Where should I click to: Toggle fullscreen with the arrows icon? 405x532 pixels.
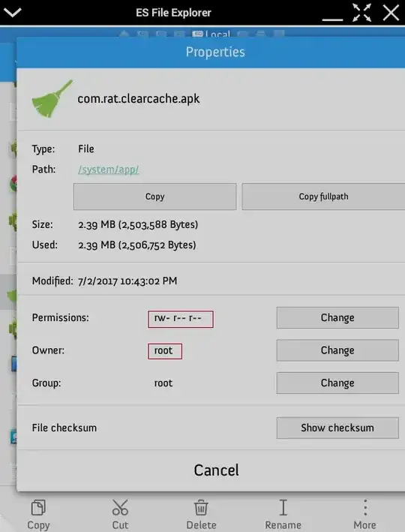point(361,13)
